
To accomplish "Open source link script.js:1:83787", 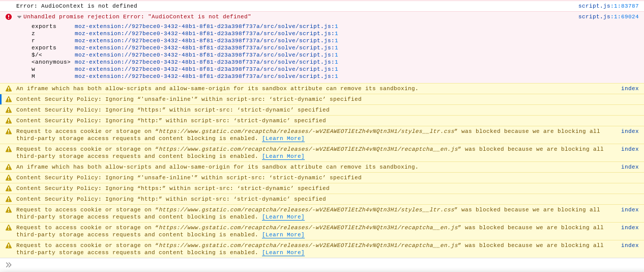I will 608,6.
